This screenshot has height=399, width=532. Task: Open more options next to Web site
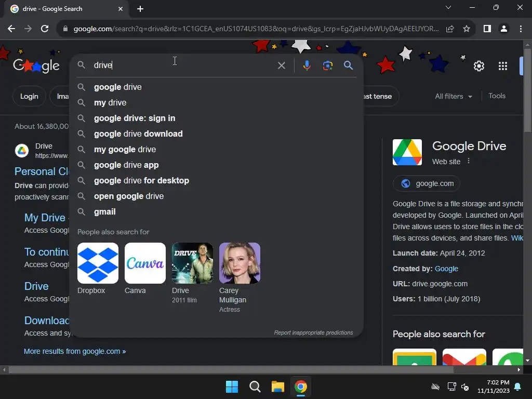[469, 161]
